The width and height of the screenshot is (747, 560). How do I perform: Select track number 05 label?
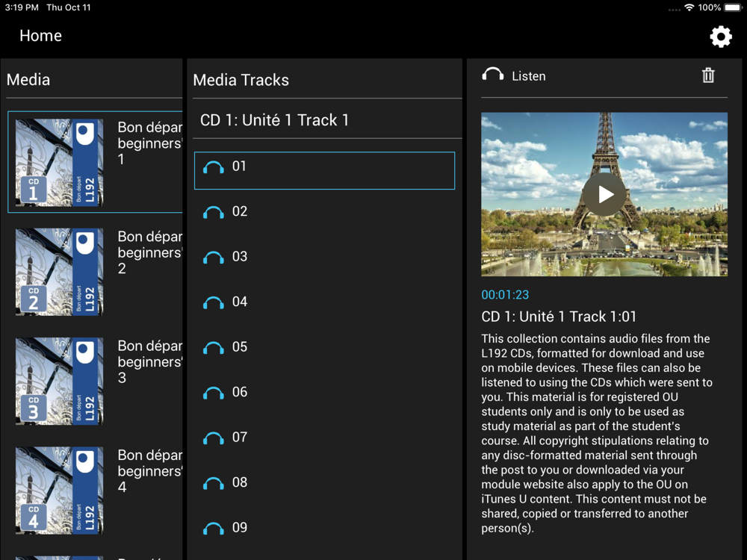click(x=240, y=347)
